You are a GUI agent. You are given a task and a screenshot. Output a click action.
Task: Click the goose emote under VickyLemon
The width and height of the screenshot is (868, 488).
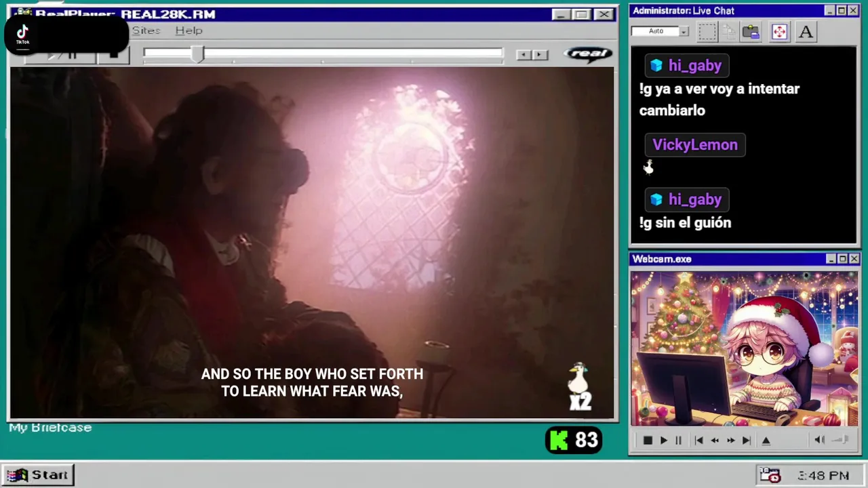pyautogui.click(x=648, y=167)
